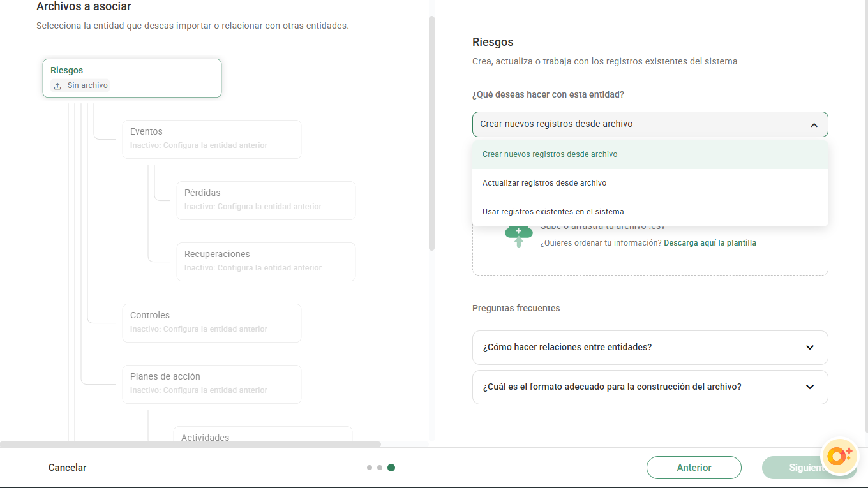868x488 pixels.
Task: Click the upload icon in the Riesgos card
Action: coord(57,85)
